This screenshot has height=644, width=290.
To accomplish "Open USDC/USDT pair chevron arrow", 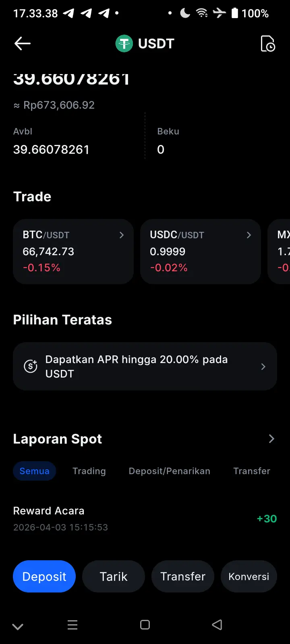I will [249, 235].
